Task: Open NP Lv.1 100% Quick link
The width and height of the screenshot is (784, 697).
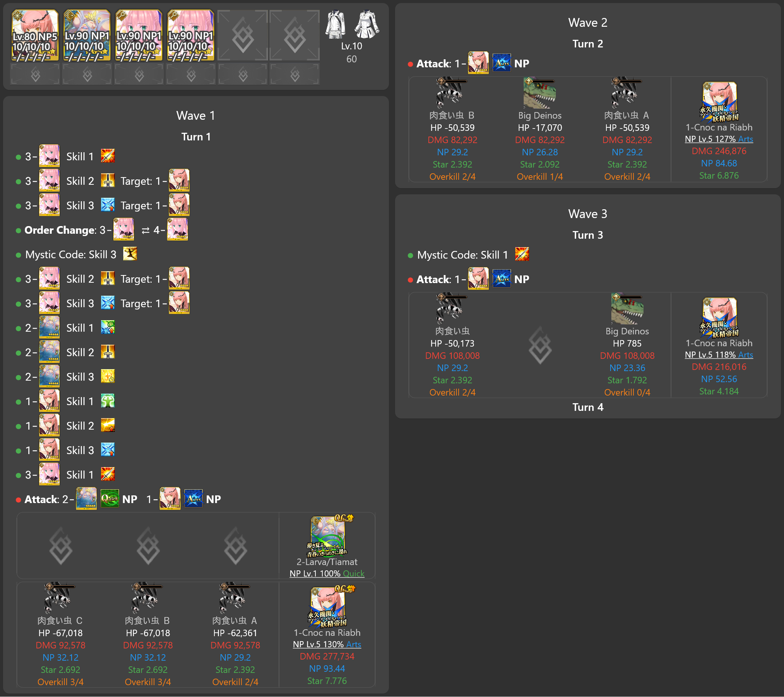Action: point(327,573)
